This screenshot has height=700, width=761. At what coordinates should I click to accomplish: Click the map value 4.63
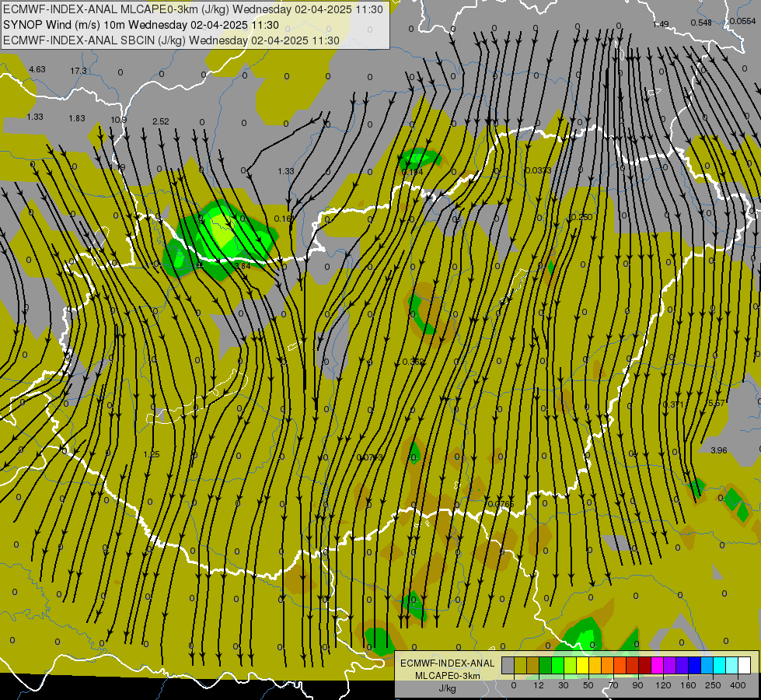coord(37,69)
